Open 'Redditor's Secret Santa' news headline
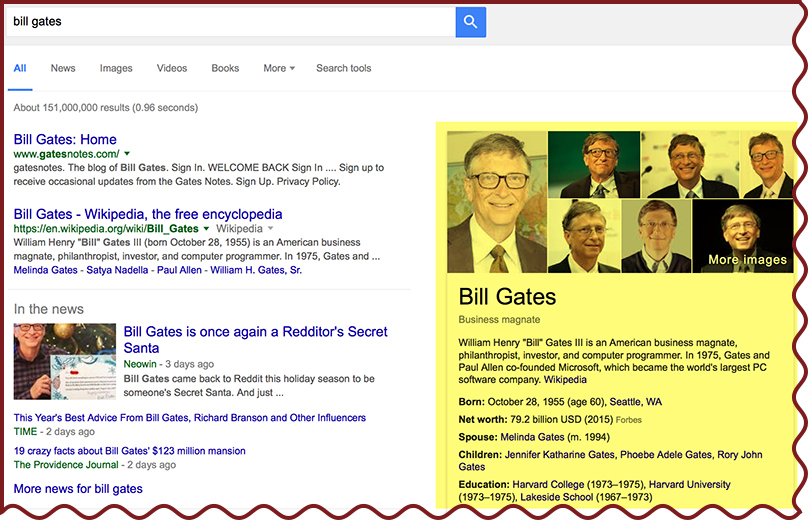Viewport: 808px width, 520px height. (x=255, y=340)
